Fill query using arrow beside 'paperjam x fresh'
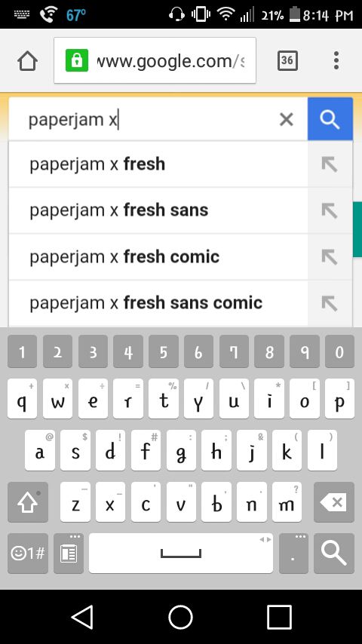 (x=330, y=164)
